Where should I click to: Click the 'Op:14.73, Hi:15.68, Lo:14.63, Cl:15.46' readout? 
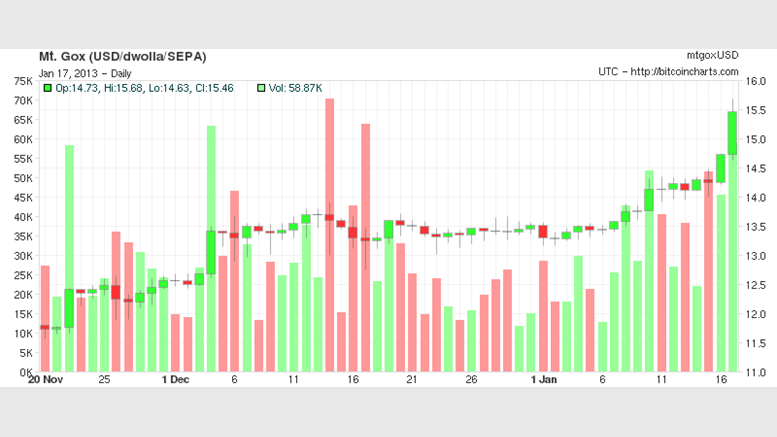click(x=144, y=88)
